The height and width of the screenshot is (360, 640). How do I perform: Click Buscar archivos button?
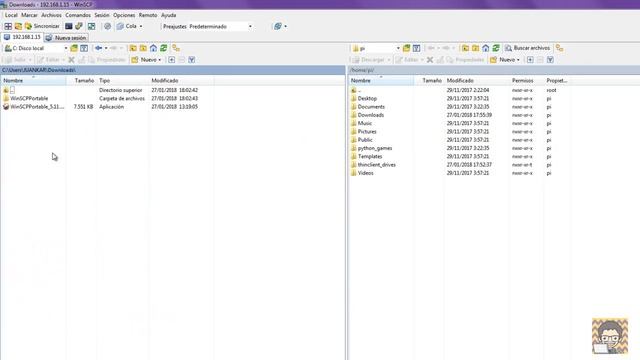point(527,48)
